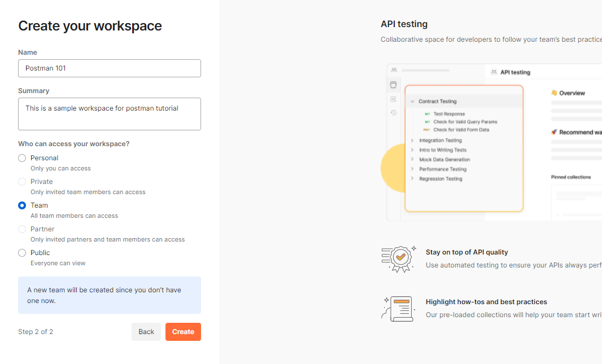The height and width of the screenshot is (364, 602).
Task: Click the API quality badge icon
Action: coord(399,259)
